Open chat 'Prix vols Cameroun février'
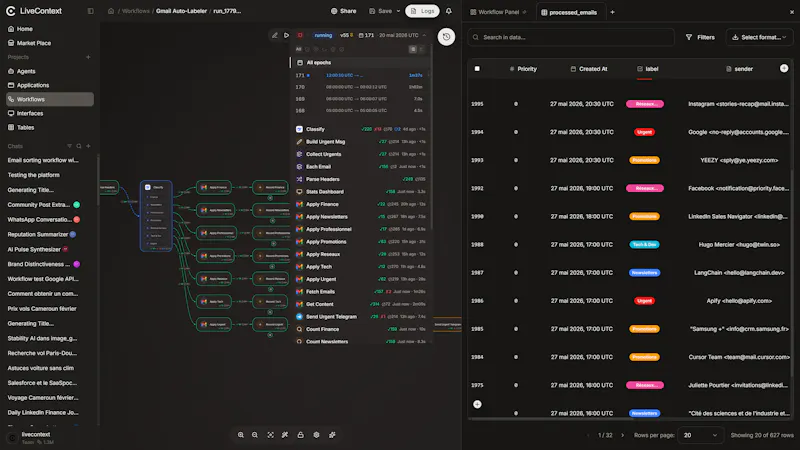 [x=42, y=309]
